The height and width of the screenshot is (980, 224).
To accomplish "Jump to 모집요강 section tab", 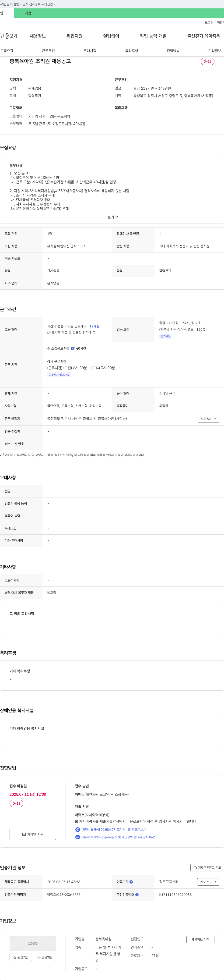I will [x=7, y=51].
